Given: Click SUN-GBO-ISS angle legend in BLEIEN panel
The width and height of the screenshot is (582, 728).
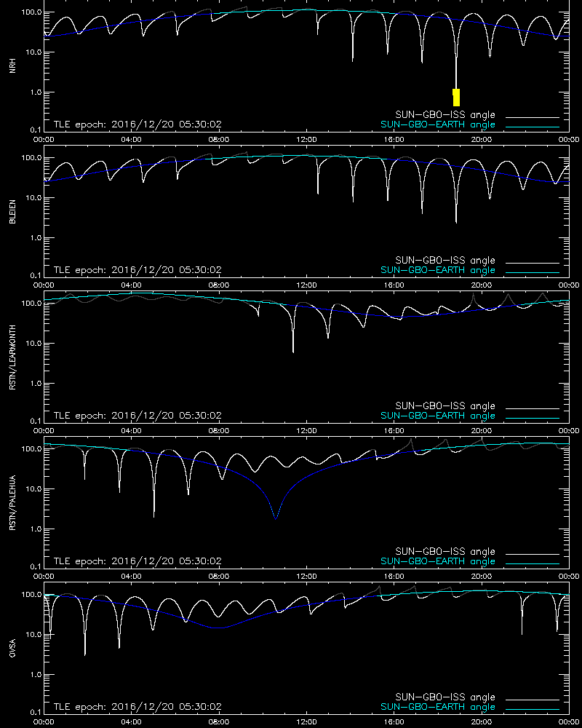Looking at the screenshot, I should 445,260.
